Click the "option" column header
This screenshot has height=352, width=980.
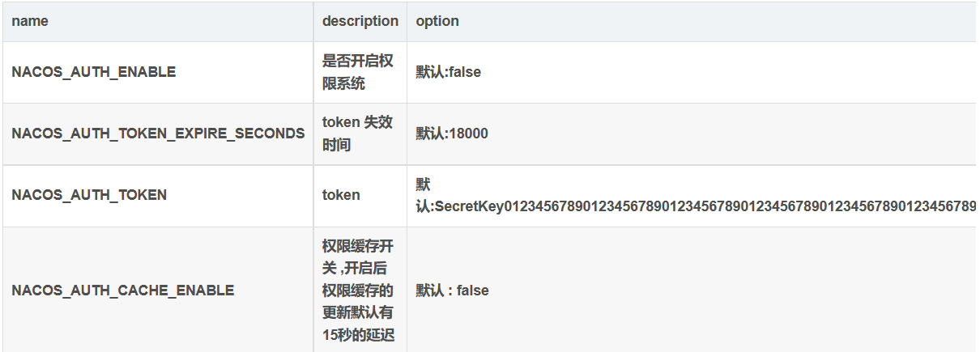point(437,21)
